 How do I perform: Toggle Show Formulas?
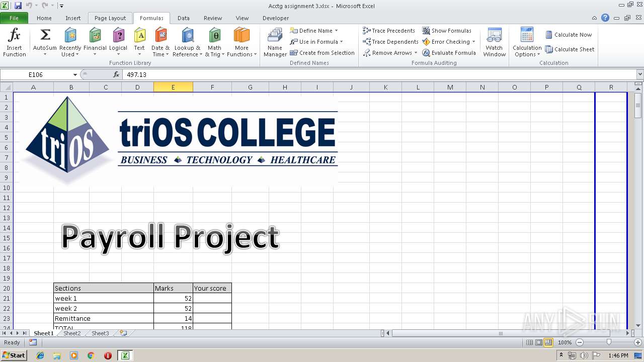(x=447, y=31)
